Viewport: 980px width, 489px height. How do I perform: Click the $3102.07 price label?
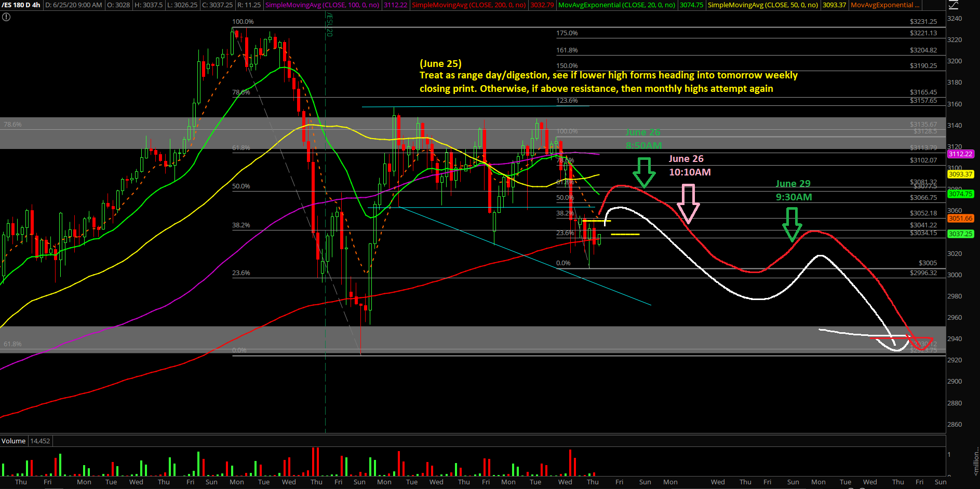(923, 160)
